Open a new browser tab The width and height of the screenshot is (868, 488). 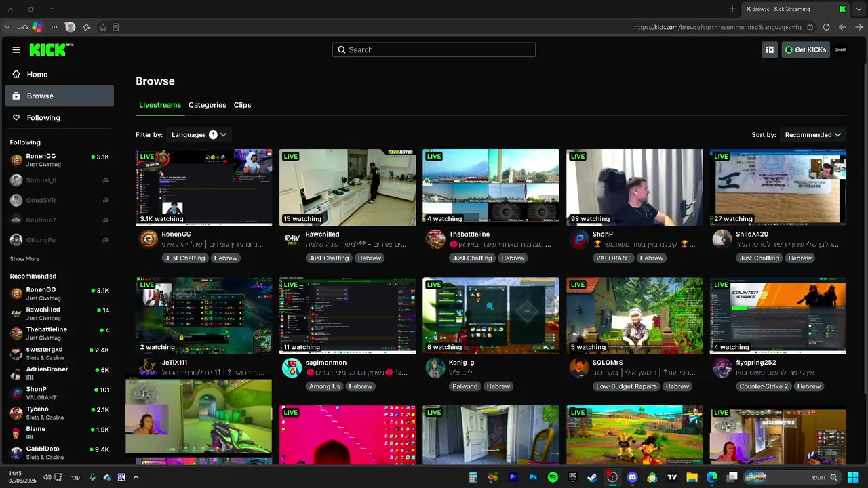(732, 9)
